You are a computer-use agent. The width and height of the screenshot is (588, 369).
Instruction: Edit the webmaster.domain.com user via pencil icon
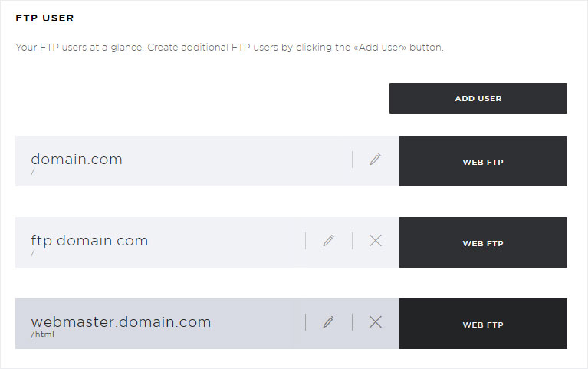tap(329, 322)
